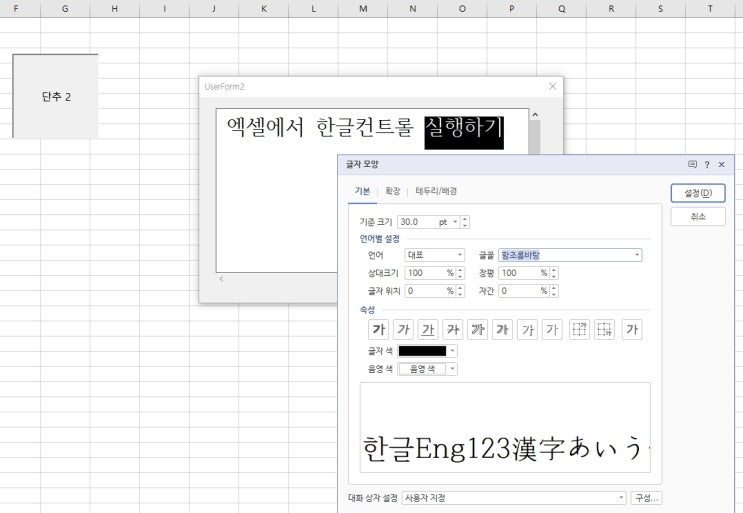
Task: Adjust the 자간 spinner arrows
Action: click(553, 291)
